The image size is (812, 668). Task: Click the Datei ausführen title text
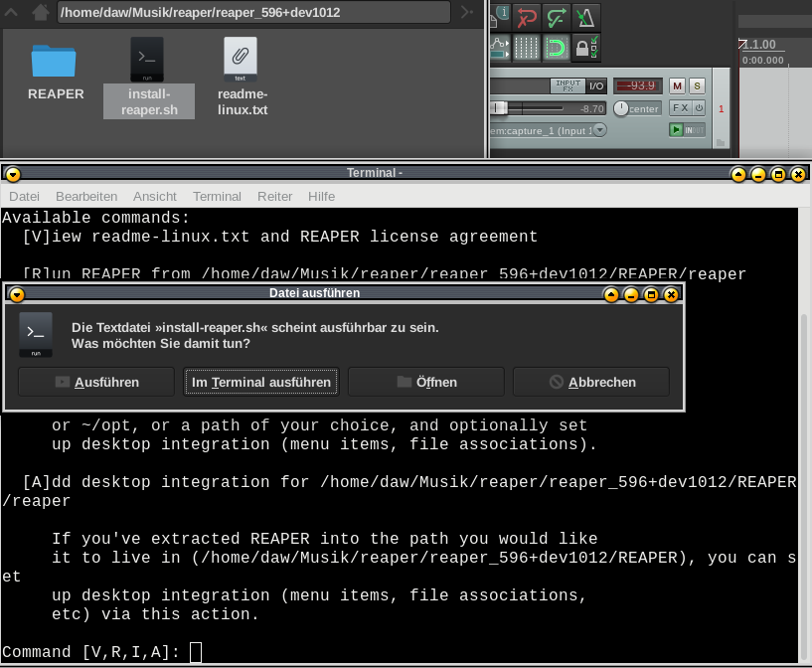(x=314, y=293)
